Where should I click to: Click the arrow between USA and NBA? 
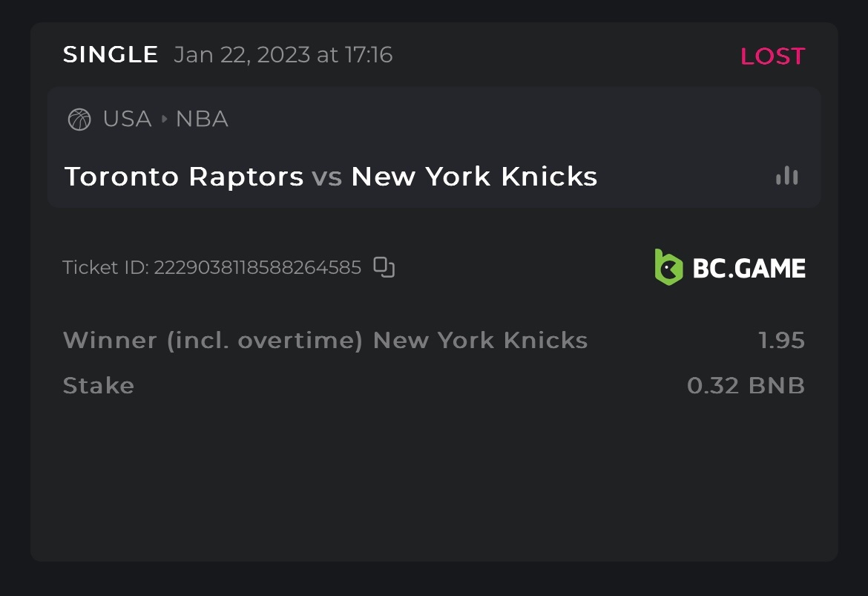click(x=164, y=119)
